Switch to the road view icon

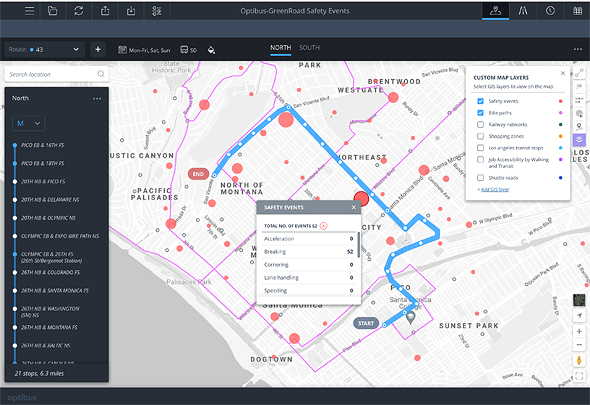point(523,11)
